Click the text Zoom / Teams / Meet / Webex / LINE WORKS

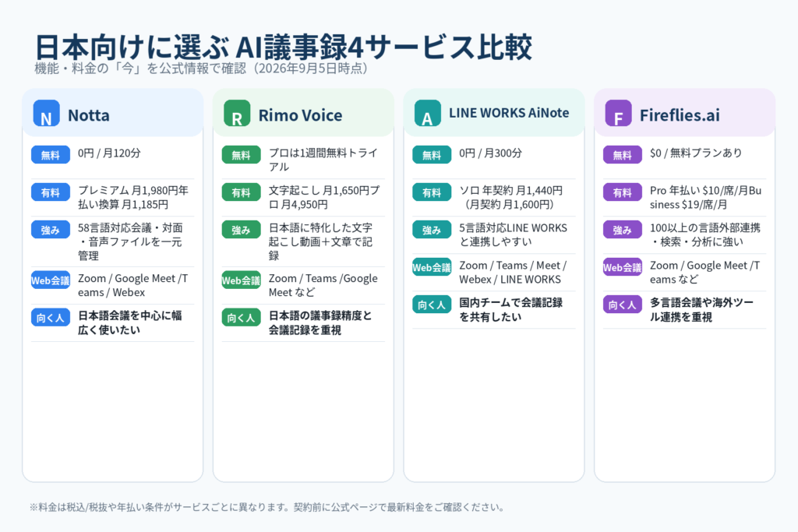tap(513, 272)
